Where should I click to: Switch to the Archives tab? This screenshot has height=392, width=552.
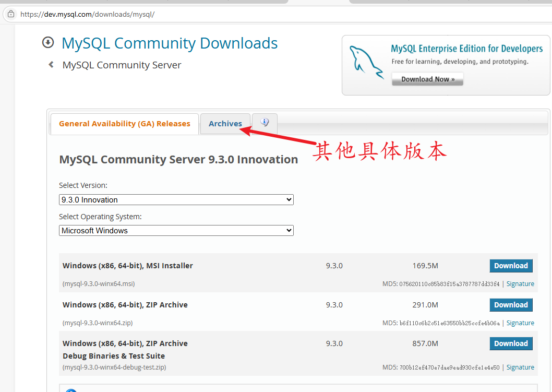225,124
